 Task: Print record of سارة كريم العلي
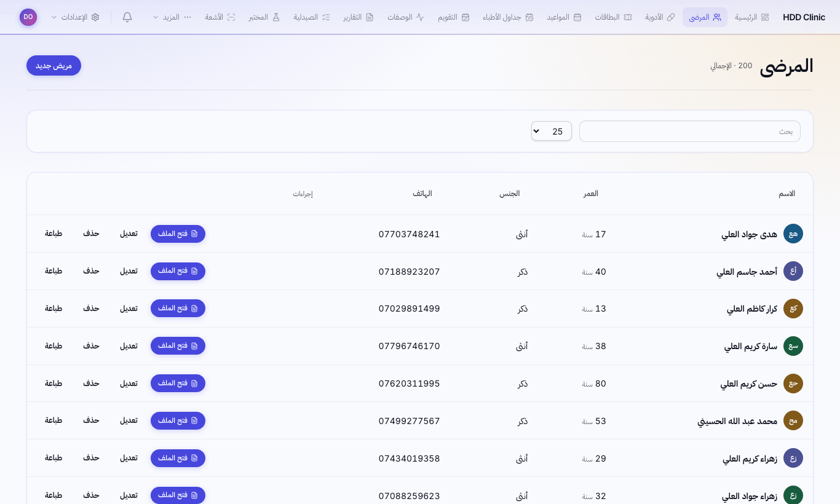click(x=53, y=346)
